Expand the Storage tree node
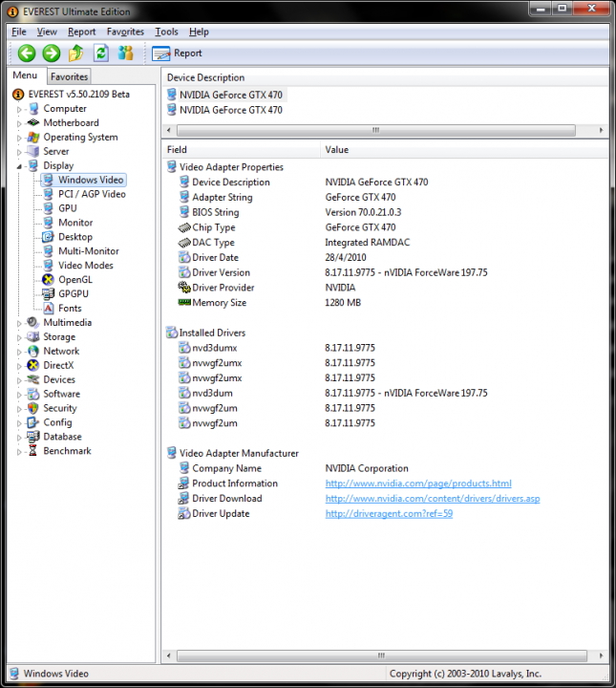Screen dimensions: 616x688 point(19,337)
